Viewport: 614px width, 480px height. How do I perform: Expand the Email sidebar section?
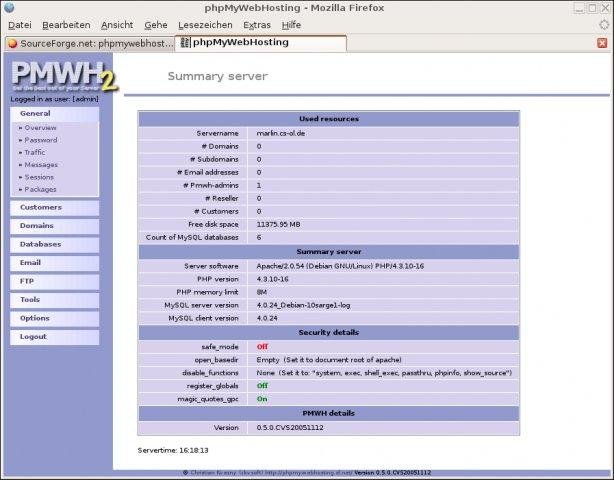tap(54, 263)
